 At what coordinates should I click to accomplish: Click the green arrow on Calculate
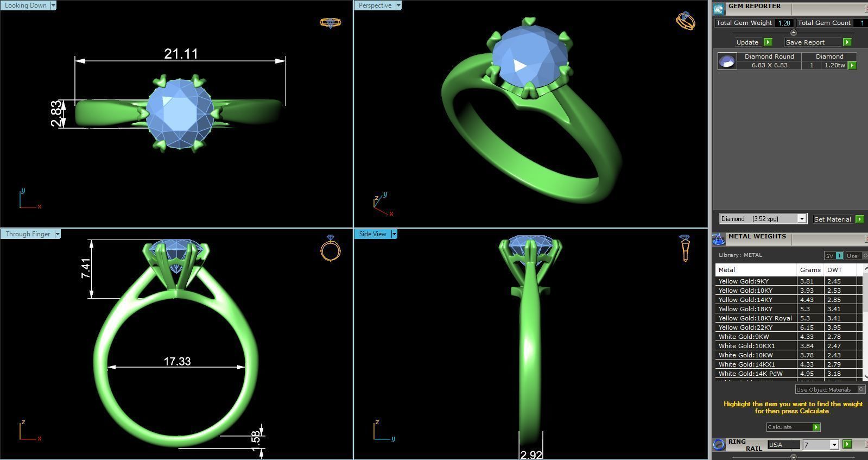(x=816, y=427)
